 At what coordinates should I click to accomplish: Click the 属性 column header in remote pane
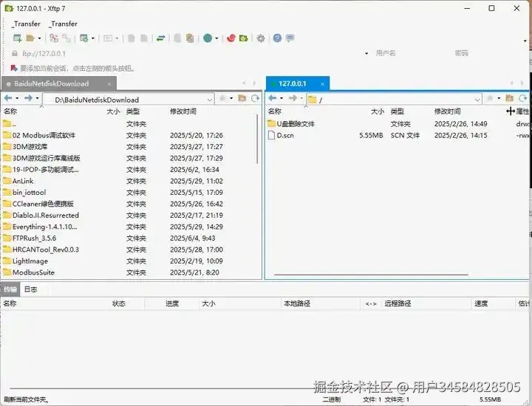pos(522,111)
